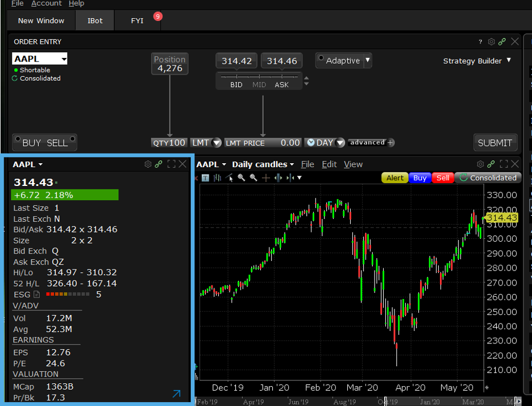Click the ESG rating color bar
The image size is (532, 406).
(68, 295)
